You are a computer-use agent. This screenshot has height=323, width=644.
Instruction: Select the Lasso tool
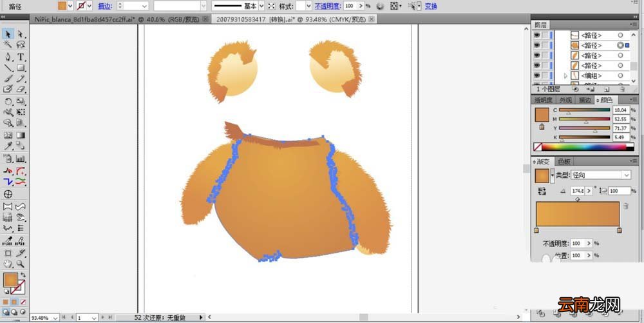pyautogui.click(x=21, y=44)
